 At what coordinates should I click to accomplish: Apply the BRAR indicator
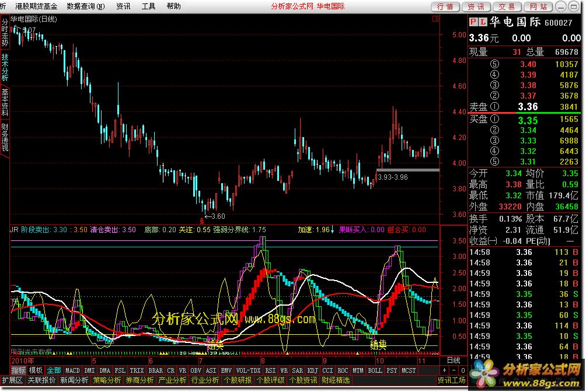coord(155,370)
